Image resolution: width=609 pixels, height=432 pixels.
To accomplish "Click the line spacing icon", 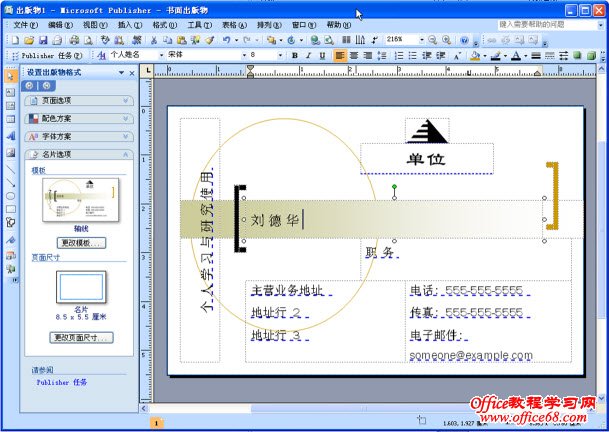I will pyautogui.click(x=382, y=56).
